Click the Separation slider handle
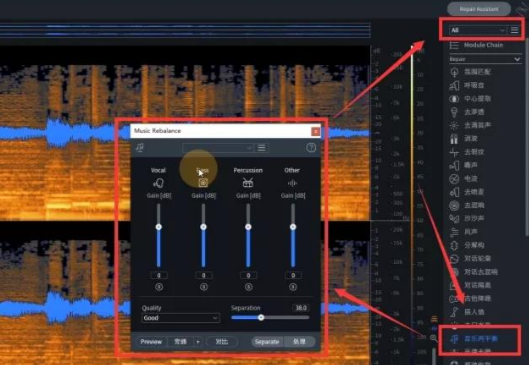 [261, 317]
